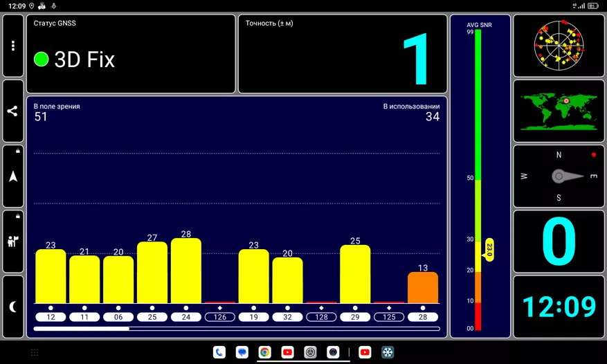Click the 'Статус GNSS' heading
The width and height of the screenshot is (607, 364).
[55, 24]
